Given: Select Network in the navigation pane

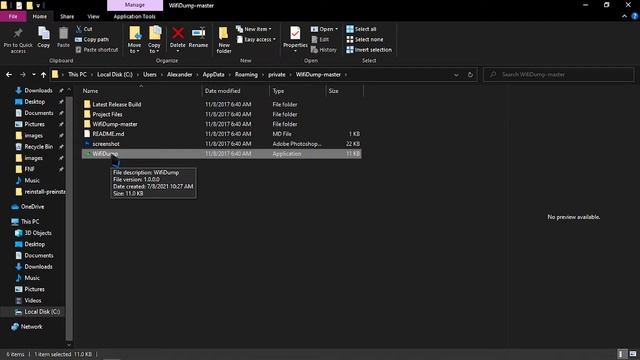Looking at the screenshot, I should (31, 327).
